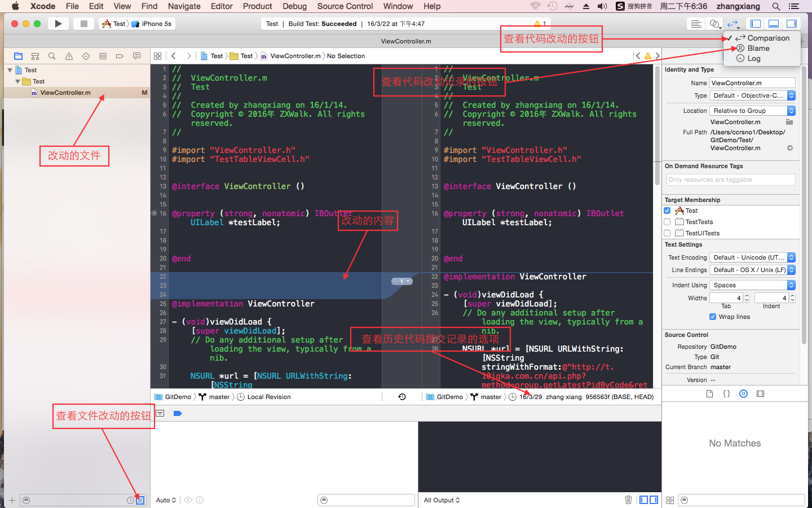
Task: Go forward in editor history
Action: coord(189,56)
